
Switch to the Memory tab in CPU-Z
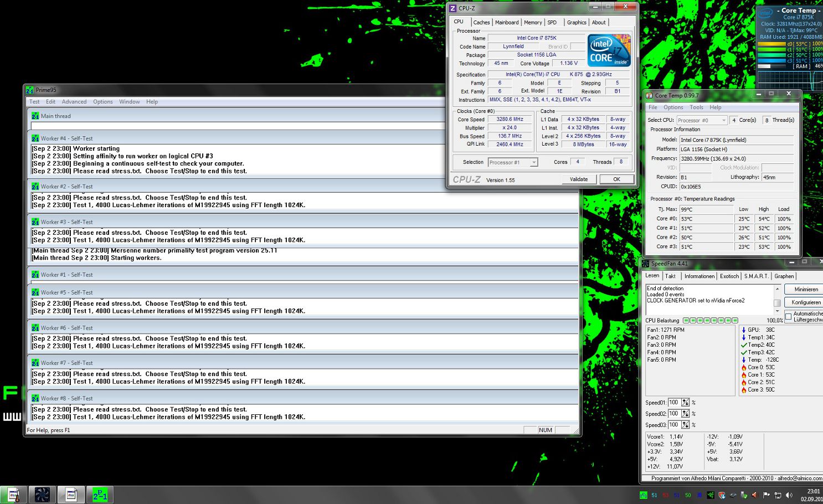tap(533, 23)
